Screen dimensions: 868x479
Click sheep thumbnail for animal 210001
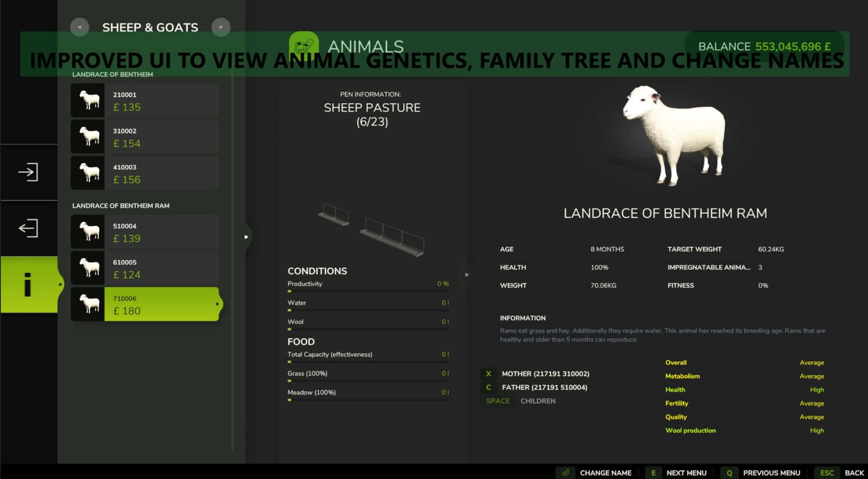coord(88,100)
